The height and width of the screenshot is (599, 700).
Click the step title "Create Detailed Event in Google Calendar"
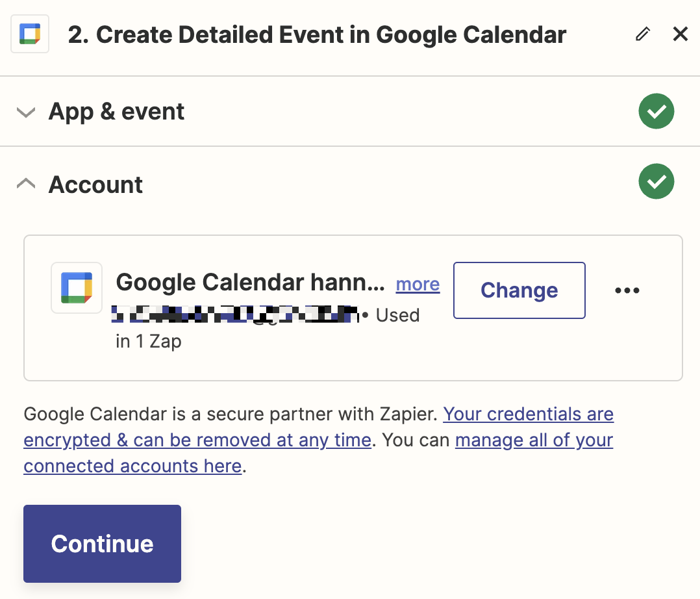pos(317,34)
